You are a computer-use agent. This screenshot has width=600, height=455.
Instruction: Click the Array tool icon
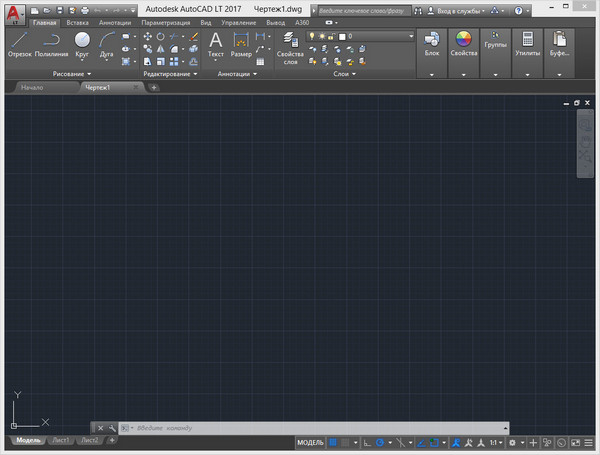(174, 61)
